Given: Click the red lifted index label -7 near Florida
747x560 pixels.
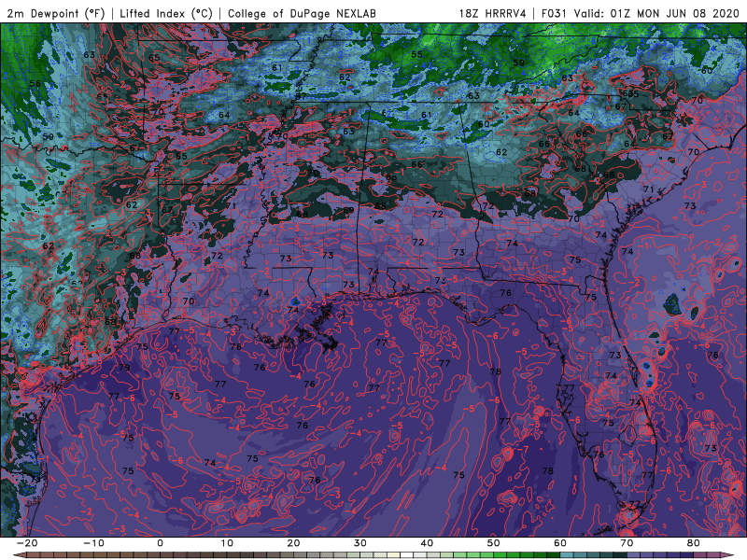Looking at the screenshot, I should (525, 450).
